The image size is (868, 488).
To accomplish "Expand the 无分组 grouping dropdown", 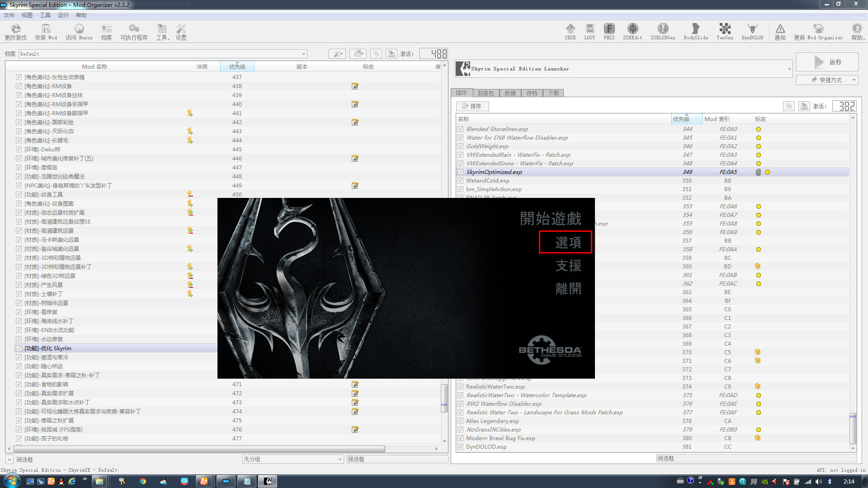I will click(x=340, y=460).
